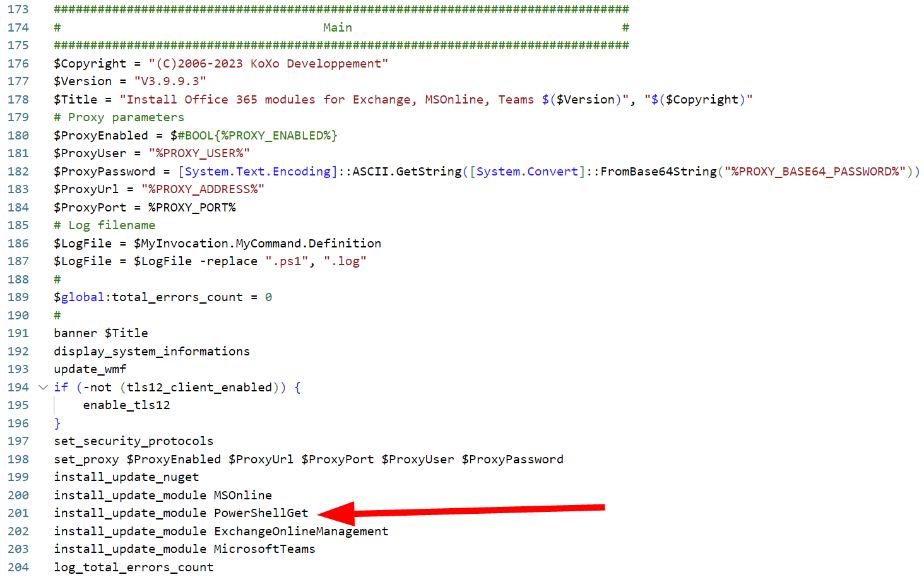924x582 pixels.
Task: Click $MyInvocation.MyCommand.Definition on line 186
Action: (258, 243)
